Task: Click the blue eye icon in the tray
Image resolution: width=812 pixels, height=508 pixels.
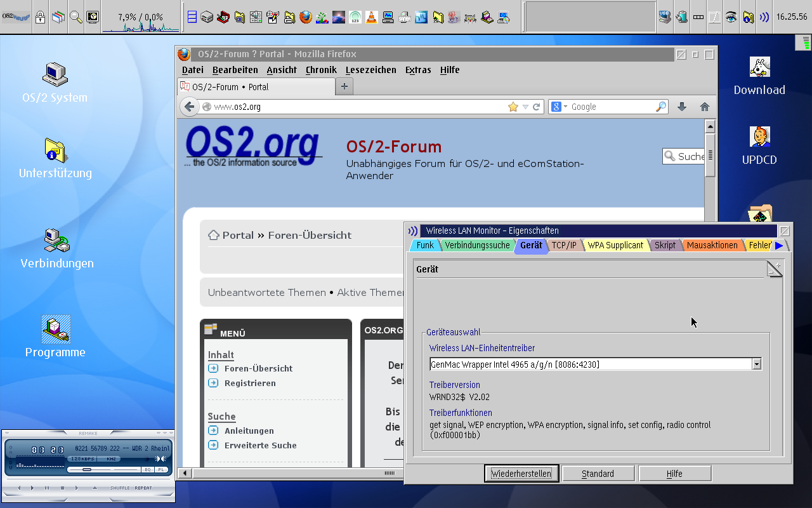Action: (732, 17)
